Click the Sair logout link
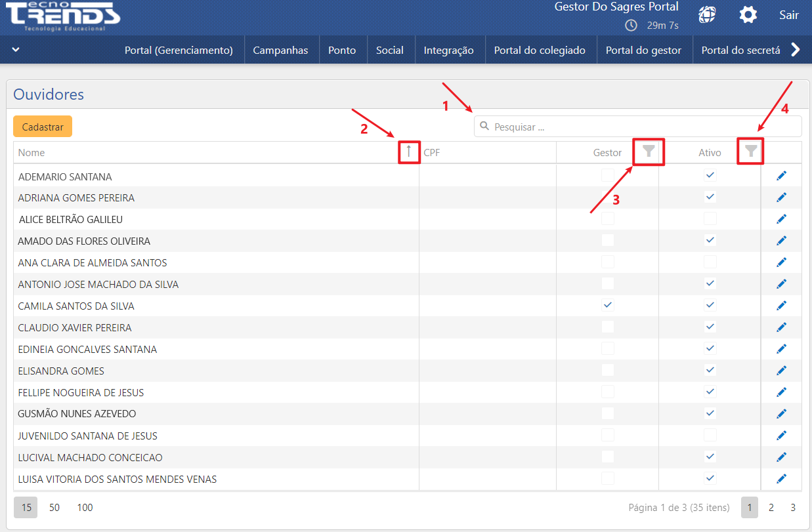 pyautogui.click(x=788, y=14)
